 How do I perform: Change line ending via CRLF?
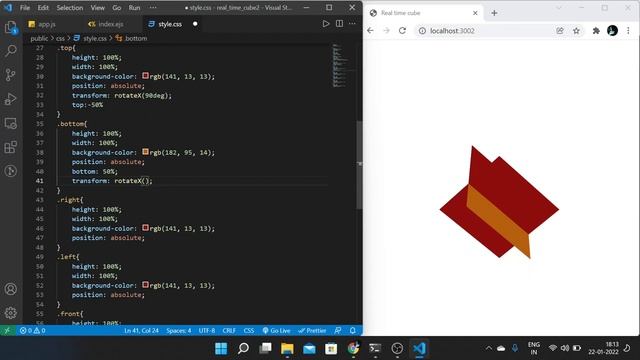(x=229, y=331)
